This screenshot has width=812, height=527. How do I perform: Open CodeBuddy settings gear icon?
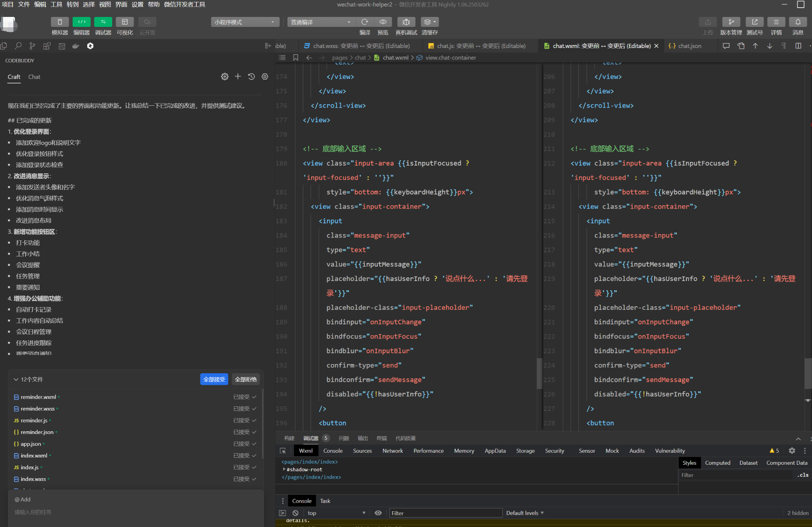(225, 76)
